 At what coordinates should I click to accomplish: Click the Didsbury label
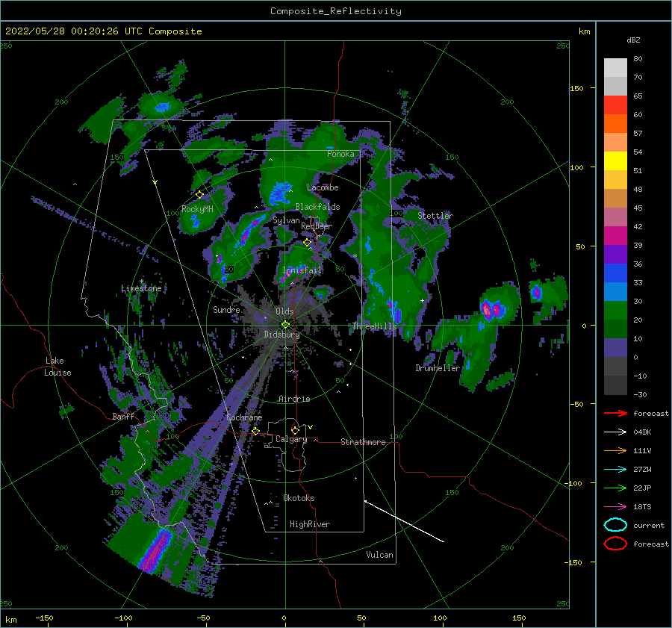281,335
